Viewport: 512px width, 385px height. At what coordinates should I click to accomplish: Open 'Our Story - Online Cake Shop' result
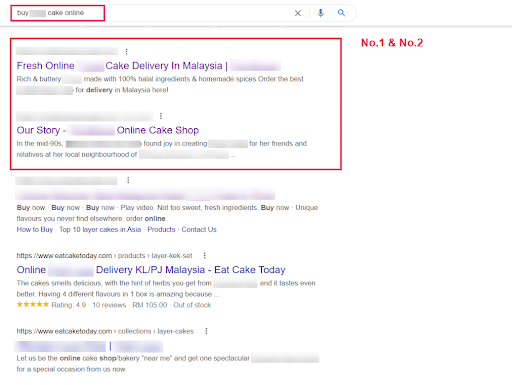click(108, 130)
